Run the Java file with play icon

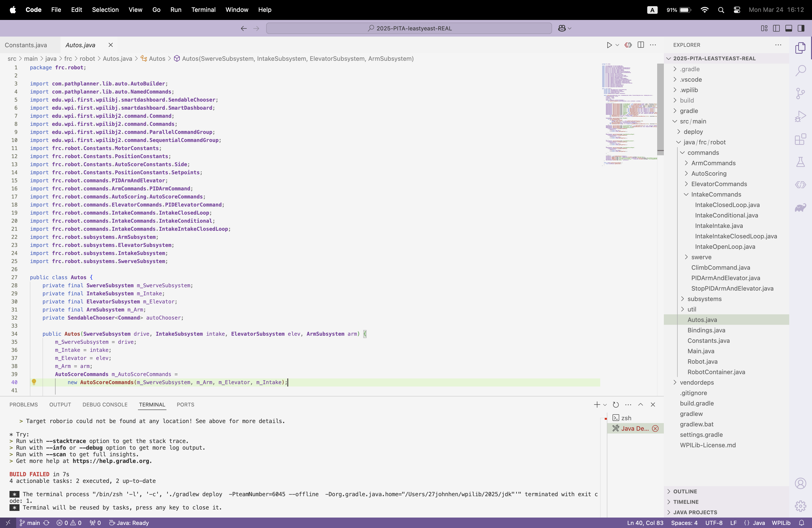609,45
